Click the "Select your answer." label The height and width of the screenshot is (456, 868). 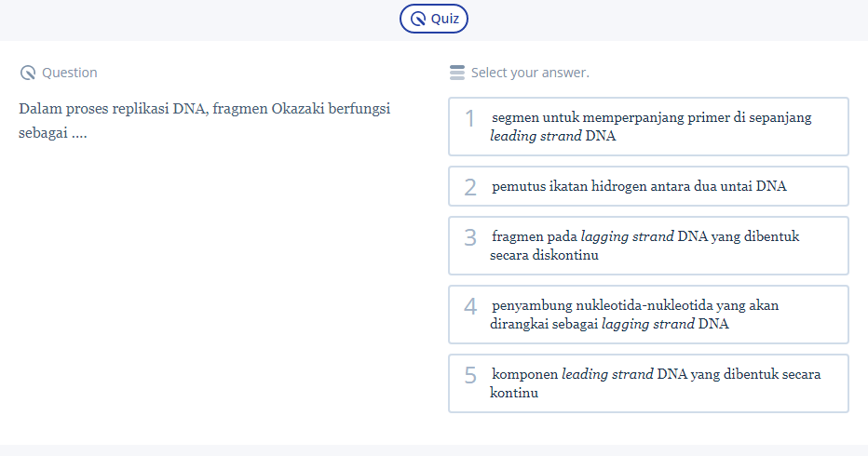[x=530, y=73]
